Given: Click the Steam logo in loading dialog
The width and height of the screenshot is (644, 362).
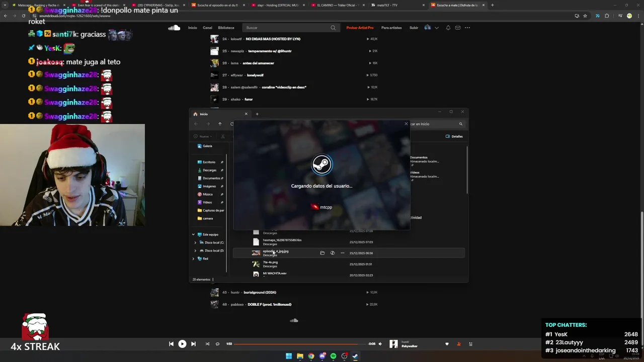Looking at the screenshot, I should [x=322, y=164].
